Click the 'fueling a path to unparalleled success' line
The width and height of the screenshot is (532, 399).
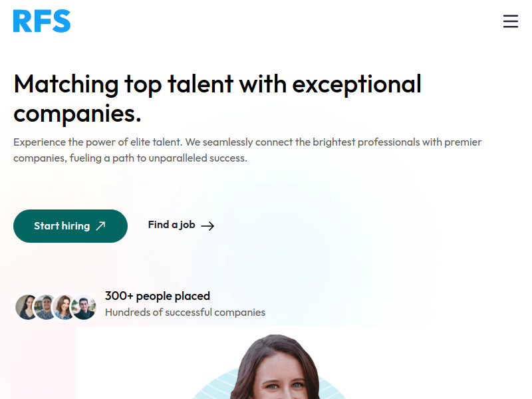158,158
